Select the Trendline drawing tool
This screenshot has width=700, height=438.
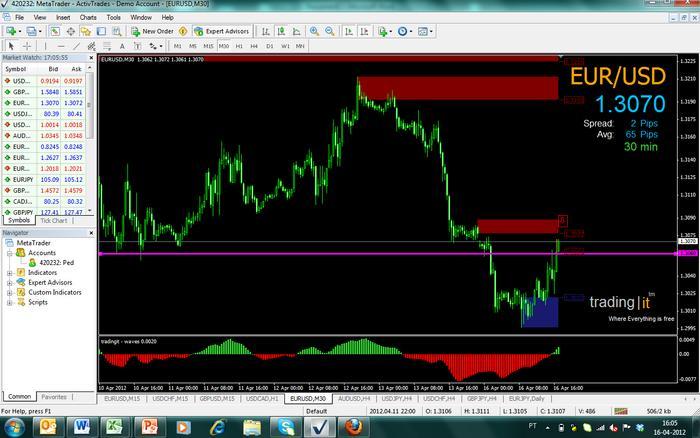click(x=76, y=46)
